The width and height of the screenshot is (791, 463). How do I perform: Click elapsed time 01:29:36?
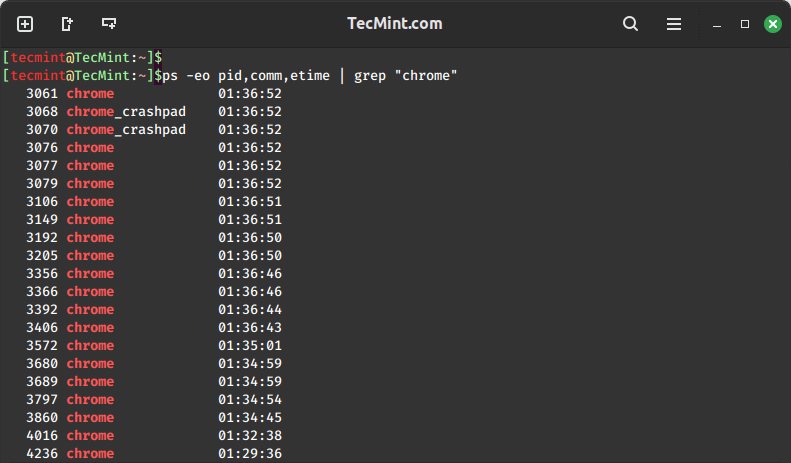coord(250,453)
